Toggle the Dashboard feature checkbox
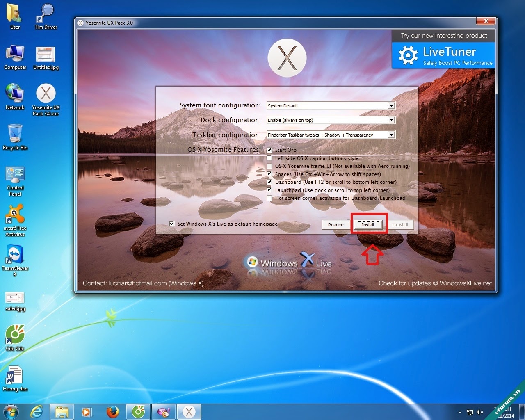 [269, 182]
